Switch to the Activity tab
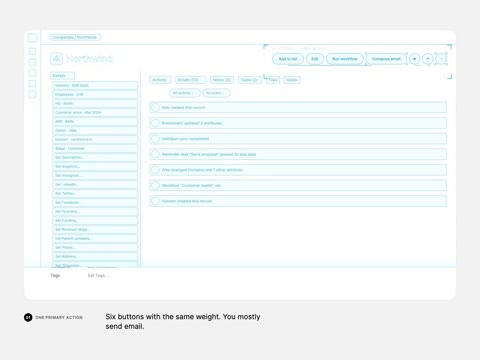The width and height of the screenshot is (480, 360). click(160, 80)
